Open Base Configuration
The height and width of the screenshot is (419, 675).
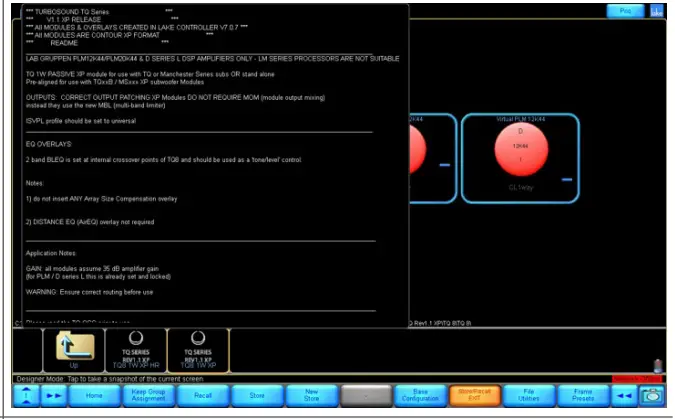click(x=420, y=396)
